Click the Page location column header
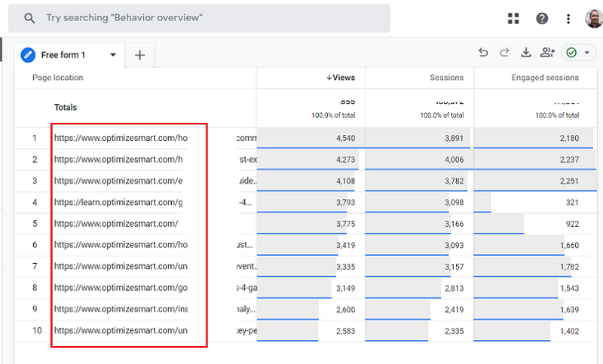The image size is (603, 364). click(58, 78)
